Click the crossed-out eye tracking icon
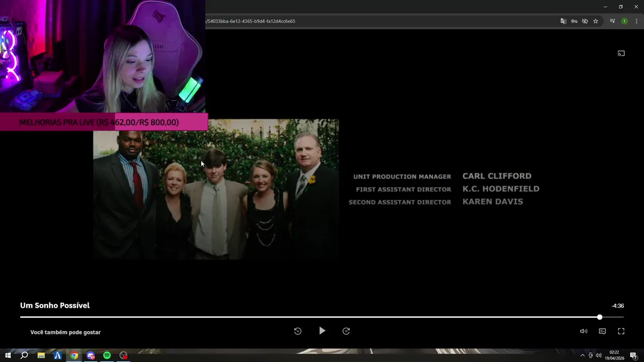 point(585,21)
